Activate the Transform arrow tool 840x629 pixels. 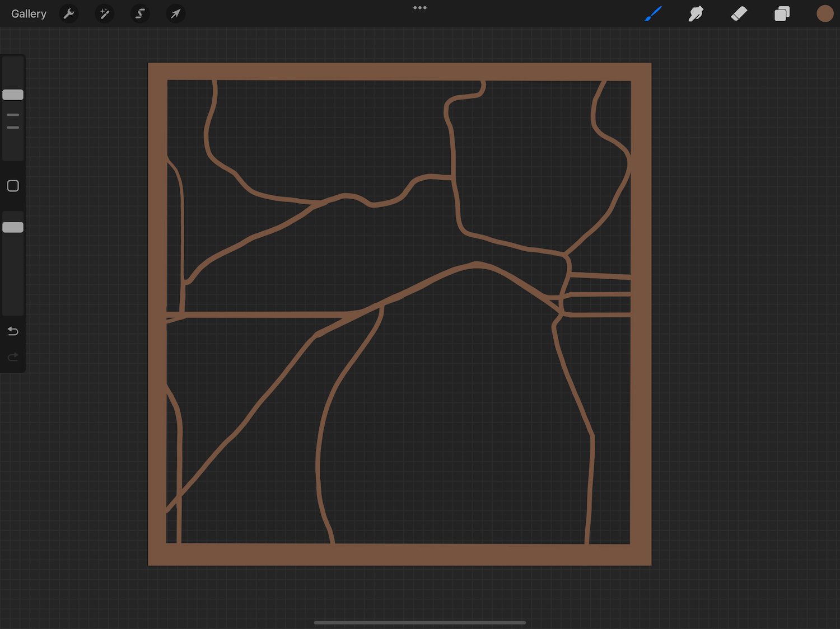tap(175, 13)
